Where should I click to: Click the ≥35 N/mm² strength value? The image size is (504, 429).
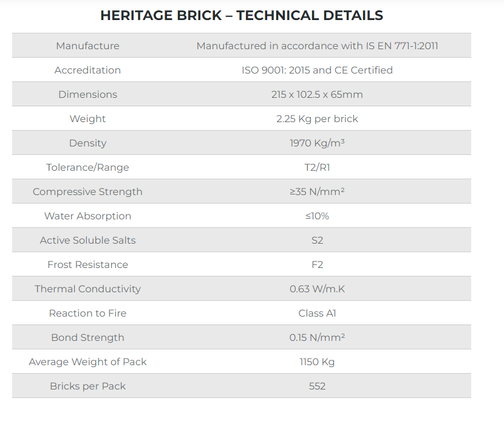tap(317, 191)
